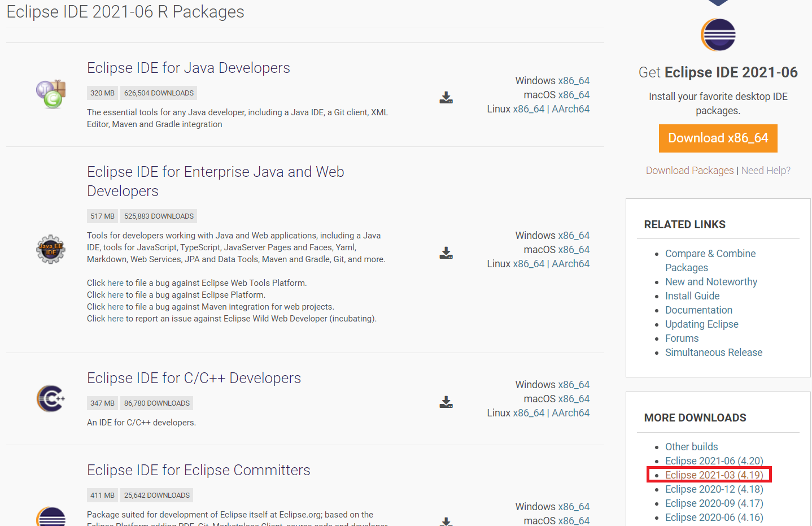Select Linux AArch64 for Enterprise Java

coord(570,264)
